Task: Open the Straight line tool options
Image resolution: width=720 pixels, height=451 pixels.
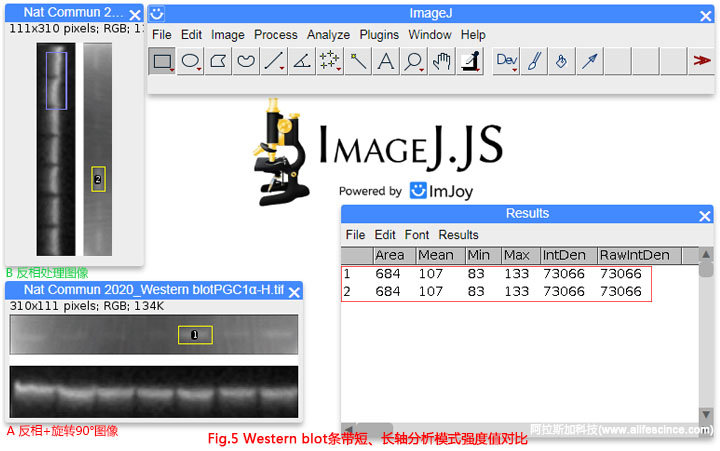Action: 274,62
